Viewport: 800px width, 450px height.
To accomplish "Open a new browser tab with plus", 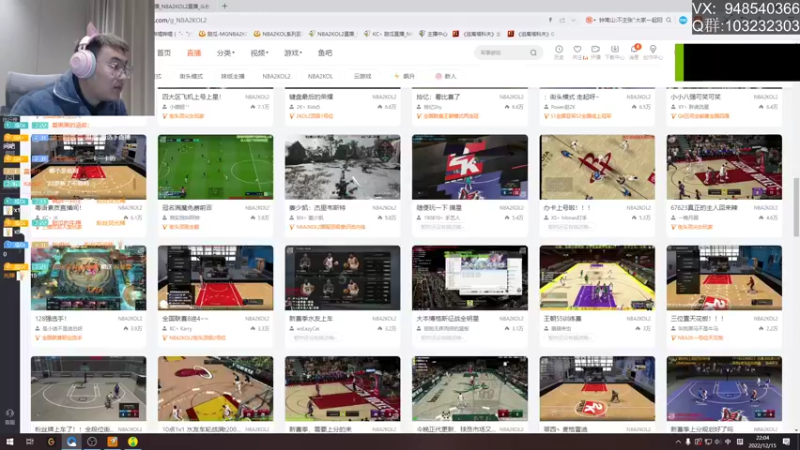I will 224,6.
